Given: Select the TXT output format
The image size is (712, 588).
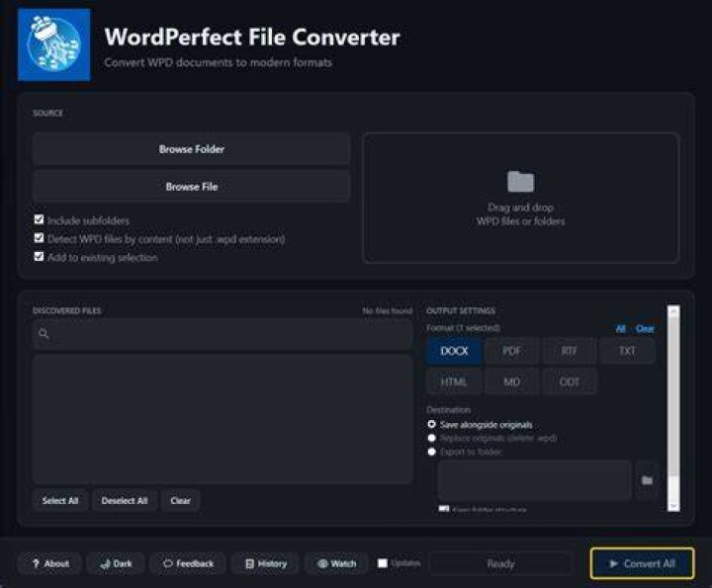Looking at the screenshot, I should click(x=627, y=351).
